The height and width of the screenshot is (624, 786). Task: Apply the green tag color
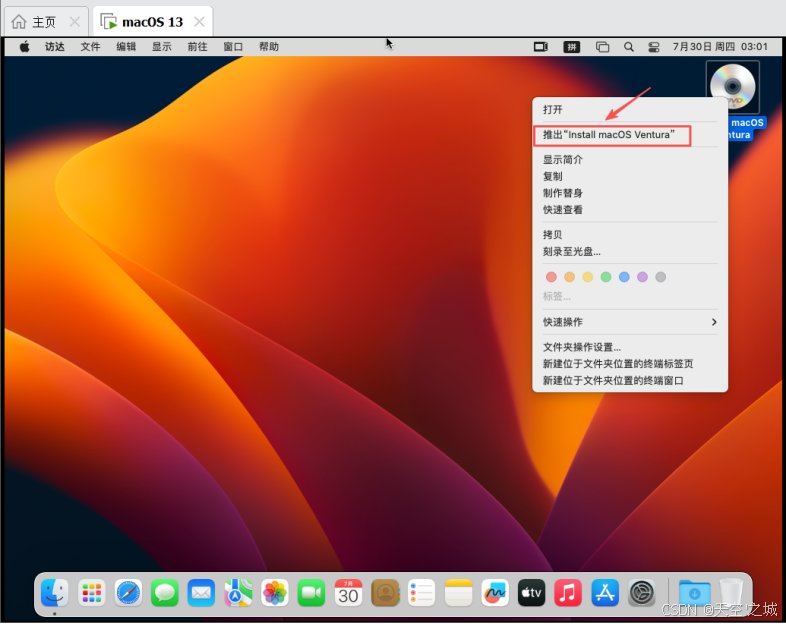click(606, 277)
